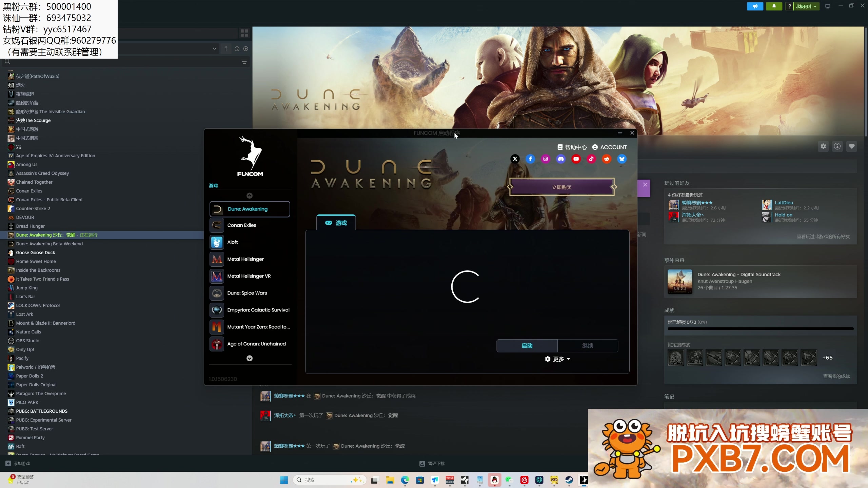
Task: Select Metal Hellsinger in launcher list
Action: pos(250,259)
